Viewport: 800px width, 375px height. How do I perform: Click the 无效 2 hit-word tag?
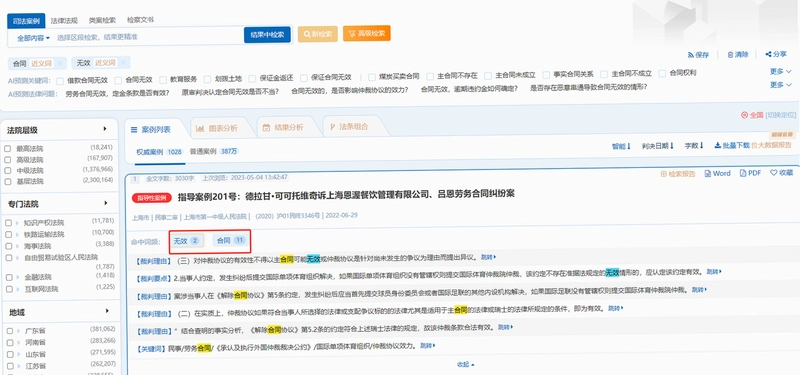(x=186, y=240)
